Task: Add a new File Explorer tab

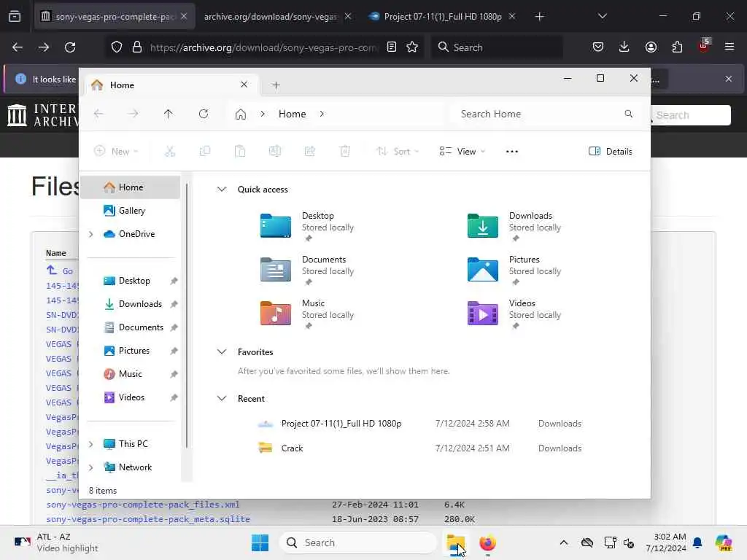Action: 276,85
